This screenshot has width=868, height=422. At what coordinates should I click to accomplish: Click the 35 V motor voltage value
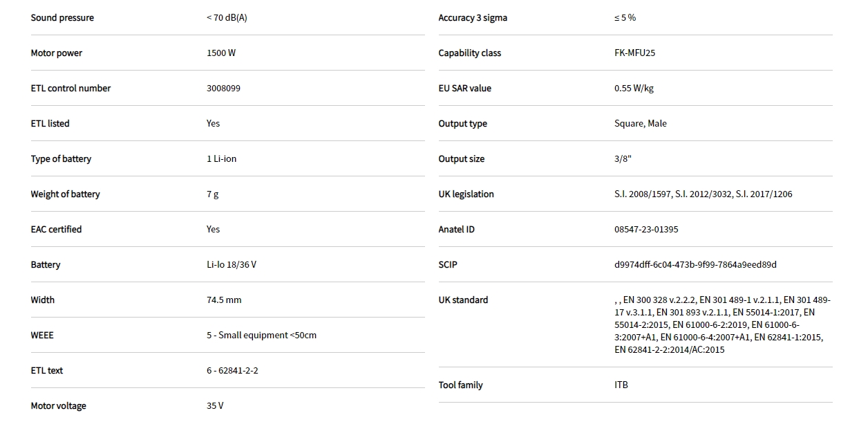215,406
